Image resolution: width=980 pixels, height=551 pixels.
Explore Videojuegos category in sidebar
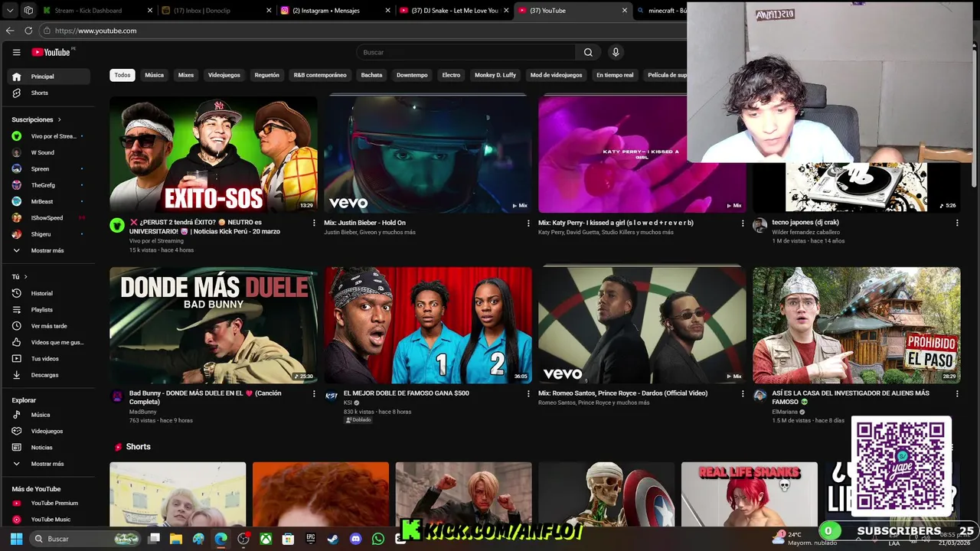click(x=48, y=431)
